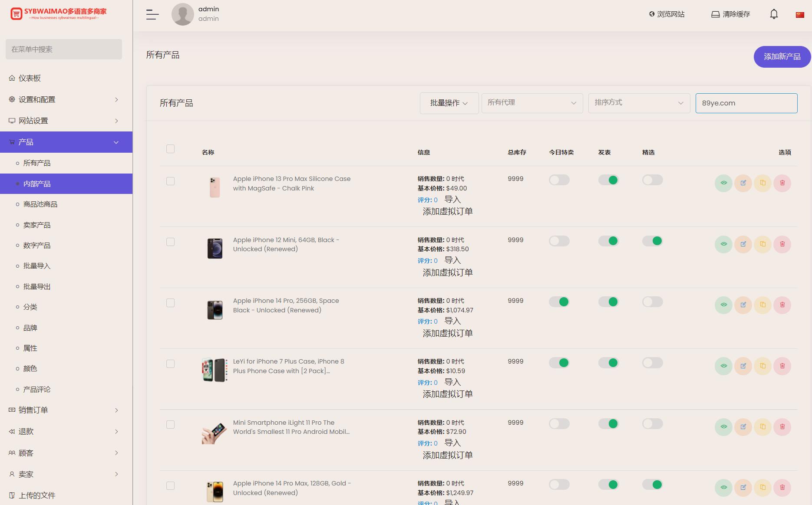Disable 精选 toggle for iPhone 12 Mini
This screenshot has height=505, width=812.
pos(653,241)
